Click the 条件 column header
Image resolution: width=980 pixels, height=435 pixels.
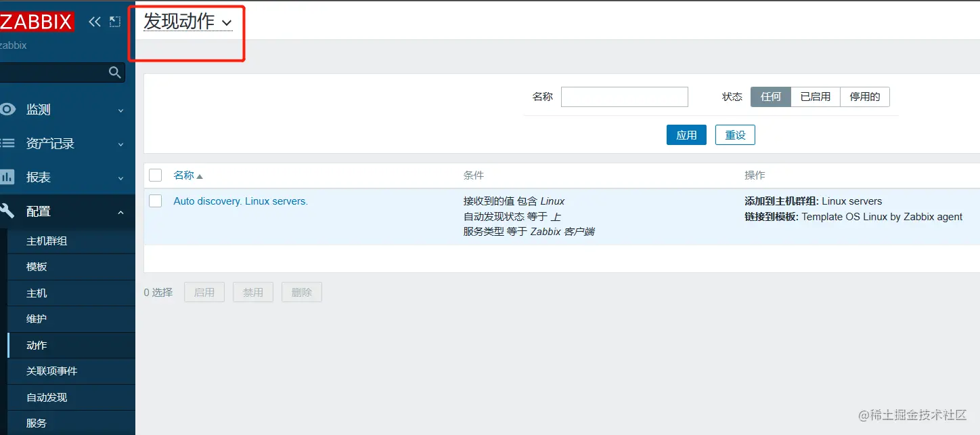point(474,175)
